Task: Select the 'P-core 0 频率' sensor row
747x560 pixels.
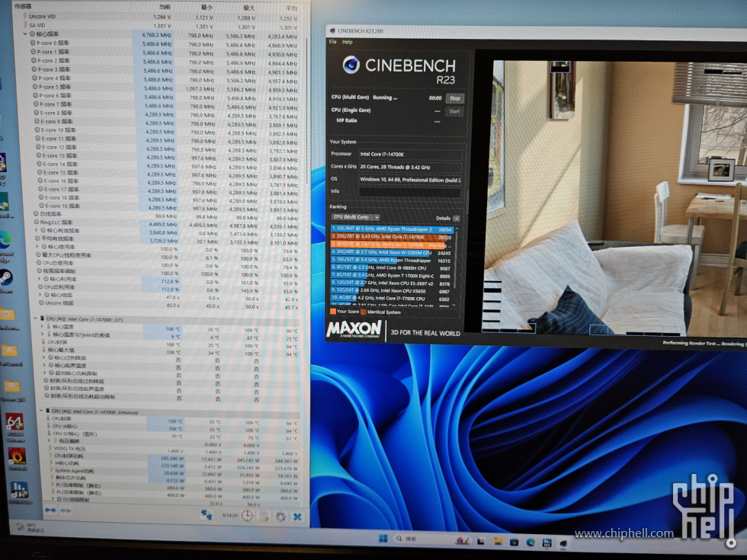Action: point(163,44)
